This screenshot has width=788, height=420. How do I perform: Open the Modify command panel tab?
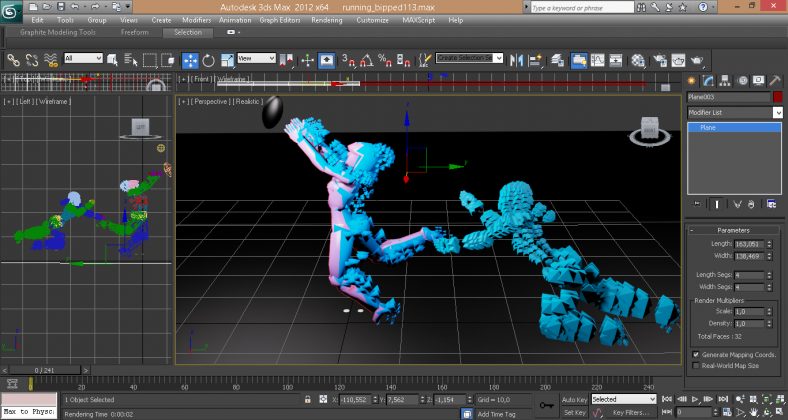pos(709,79)
